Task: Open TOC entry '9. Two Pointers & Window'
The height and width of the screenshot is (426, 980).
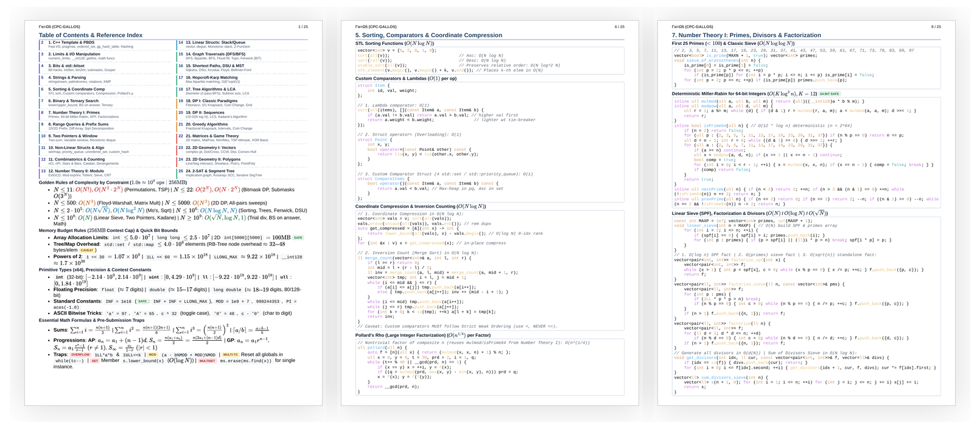Action: pyautogui.click(x=72, y=136)
